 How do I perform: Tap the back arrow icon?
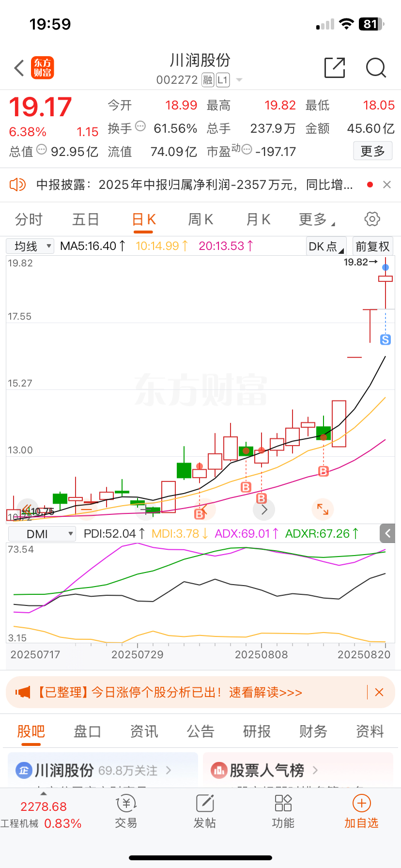click(19, 68)
